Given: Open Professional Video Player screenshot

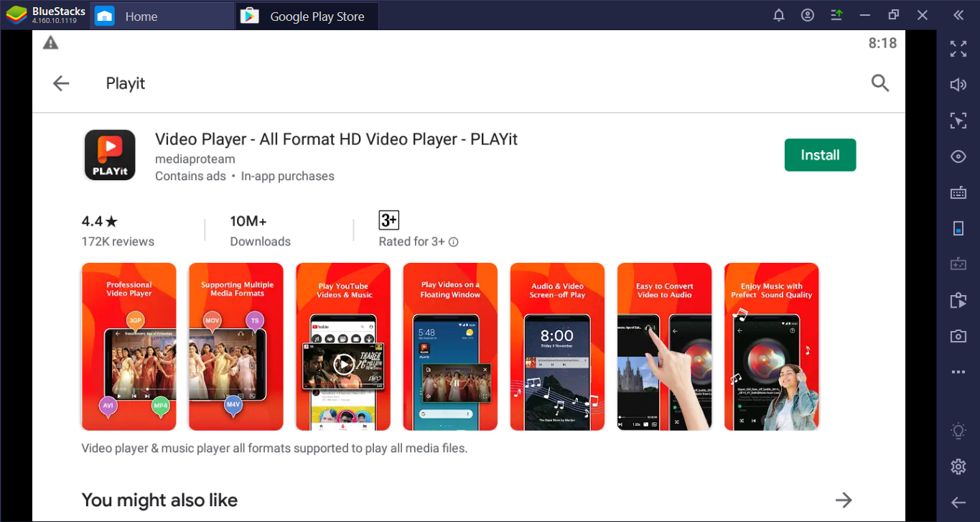Looking at the screenshot, I should click(x=129, y=347).
